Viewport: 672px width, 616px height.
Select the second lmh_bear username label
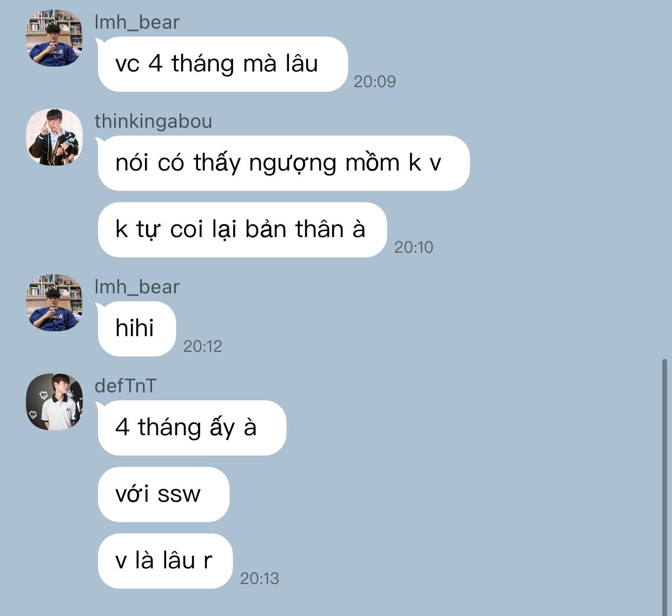[137, 287]
